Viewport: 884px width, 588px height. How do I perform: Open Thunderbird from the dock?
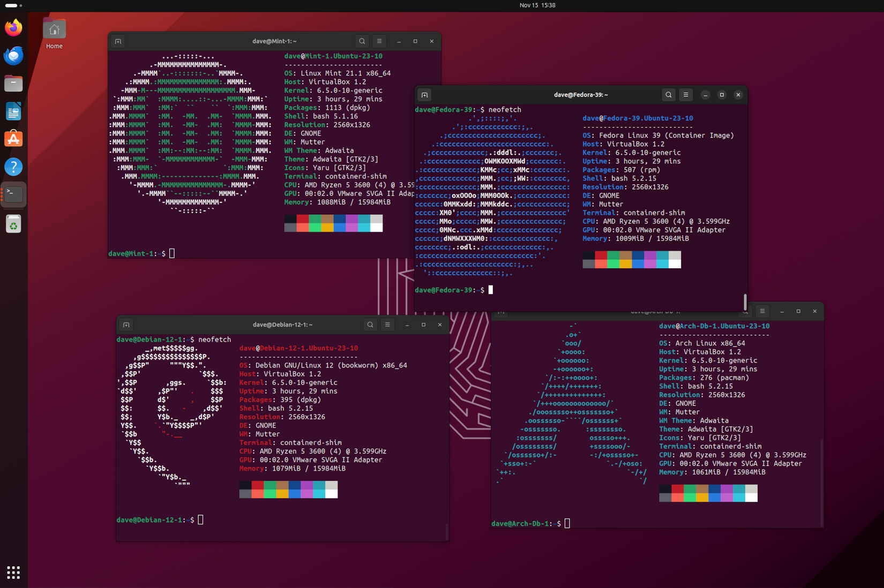pyautogui.click(x=13, y=55)
